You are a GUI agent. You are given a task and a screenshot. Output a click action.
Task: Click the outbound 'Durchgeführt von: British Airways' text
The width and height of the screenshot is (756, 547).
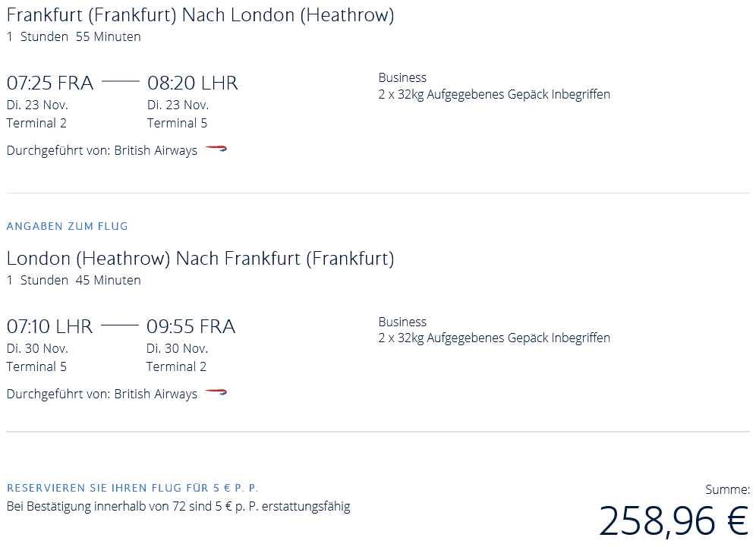pos(102,150)
